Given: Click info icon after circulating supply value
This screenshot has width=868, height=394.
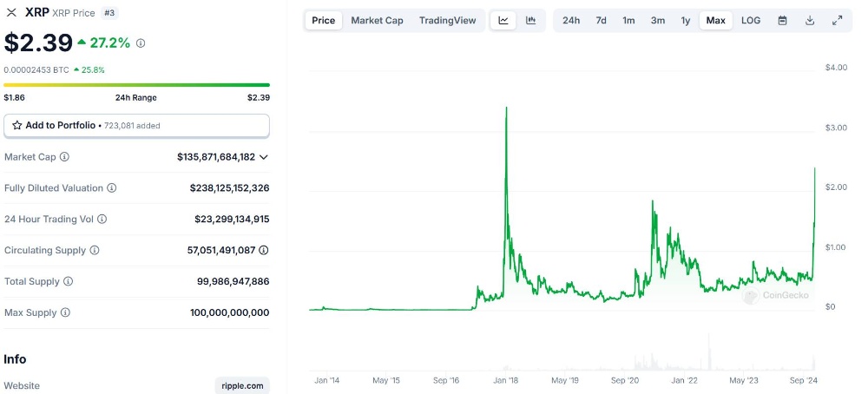Looking at the screenshot, I should (x=264, y=250).
